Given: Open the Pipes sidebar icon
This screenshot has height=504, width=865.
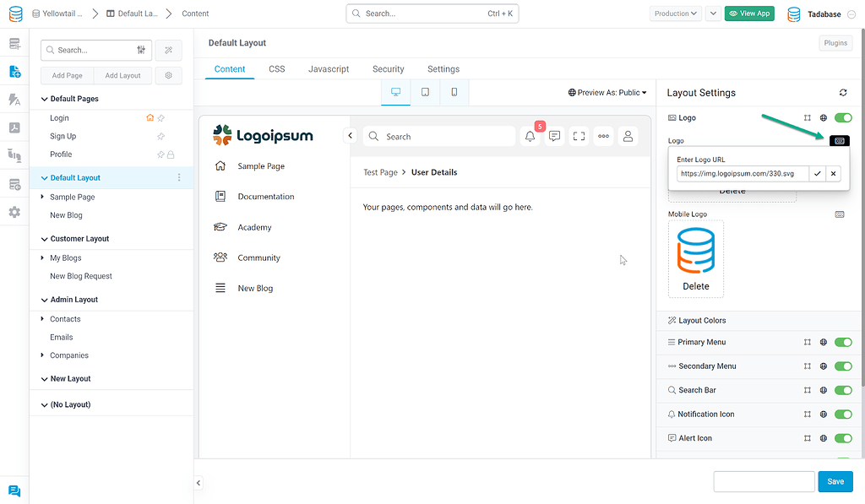Looking at the screenshot, I should tap(15, 156).
